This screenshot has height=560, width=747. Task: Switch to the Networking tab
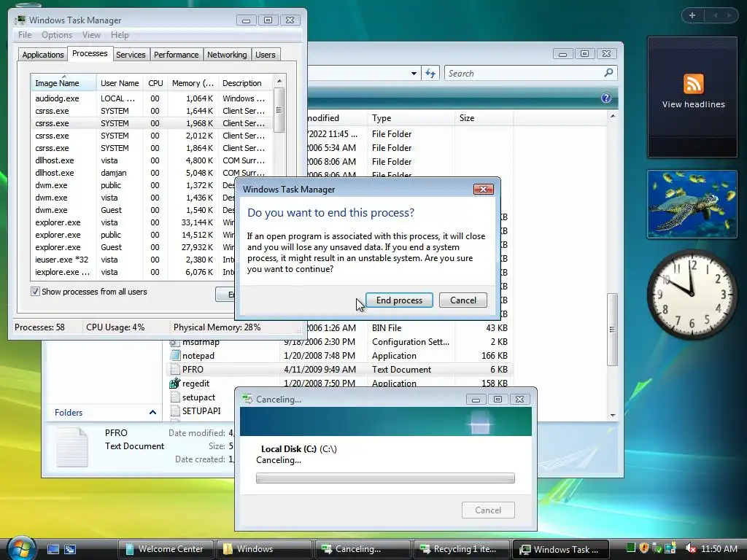tap(227, 55)
